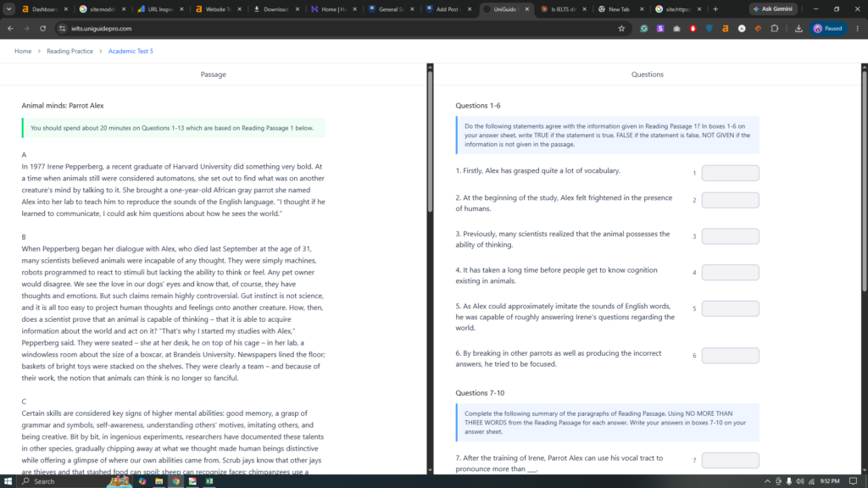Open Academic Test 5 breadcrumb link
The height and width of the screenshot is (488, 868).
[131, 51]
